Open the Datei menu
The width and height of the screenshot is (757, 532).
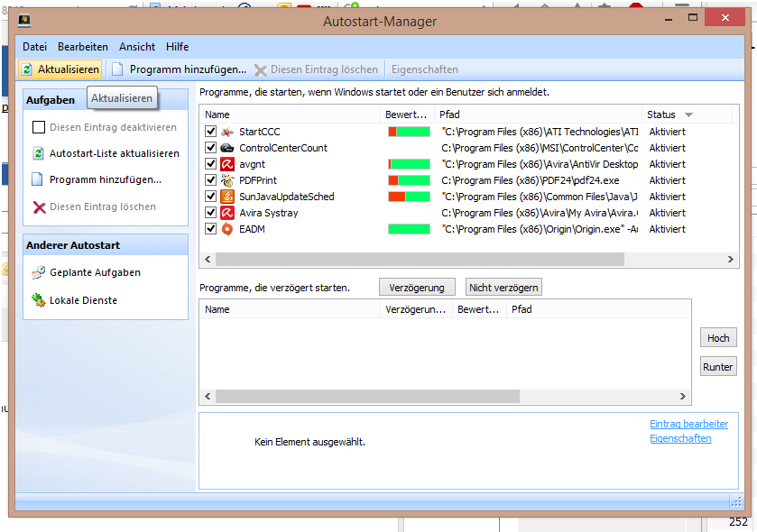point(35,47)
